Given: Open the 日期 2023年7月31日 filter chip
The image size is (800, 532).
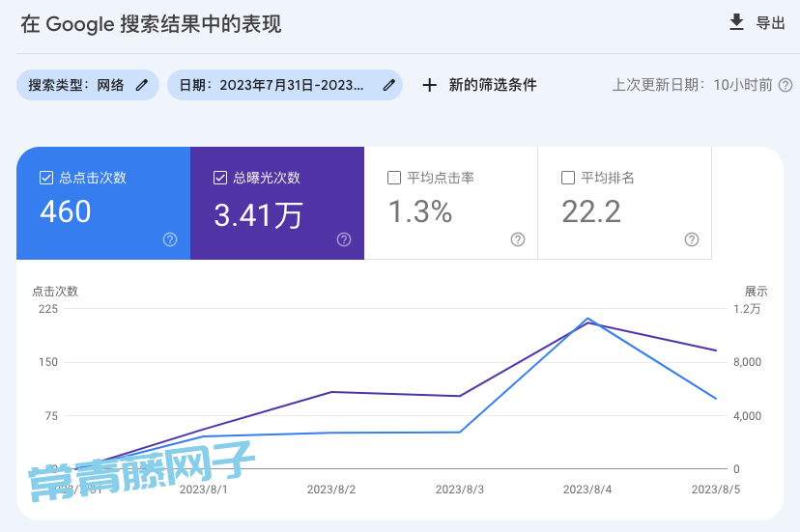Looking at the screenshot, I should click(x=285, y=85).
